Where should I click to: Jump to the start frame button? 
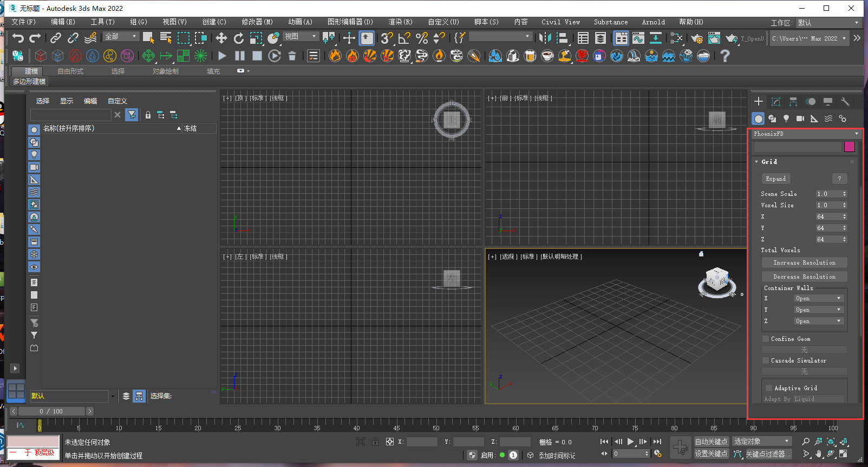[605, 442]
